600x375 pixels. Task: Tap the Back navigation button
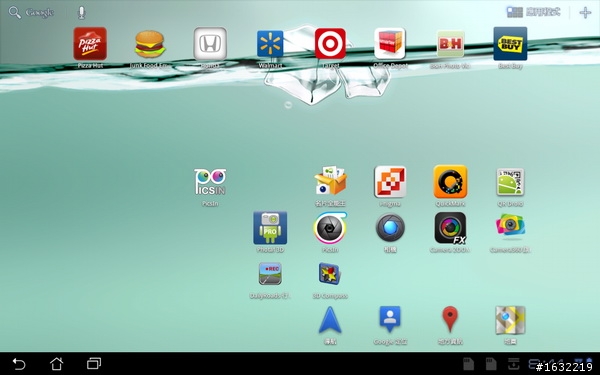[x=19, y=364]
